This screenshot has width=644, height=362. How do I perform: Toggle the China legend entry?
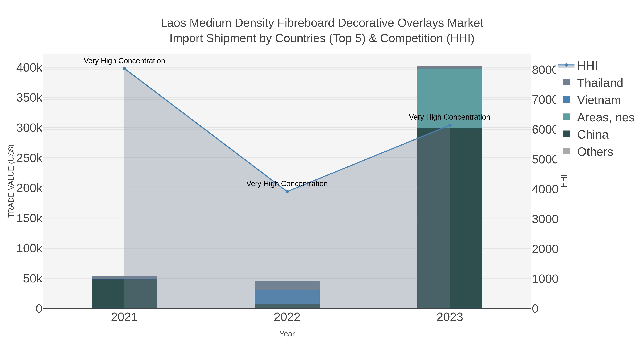click(586, 134)
